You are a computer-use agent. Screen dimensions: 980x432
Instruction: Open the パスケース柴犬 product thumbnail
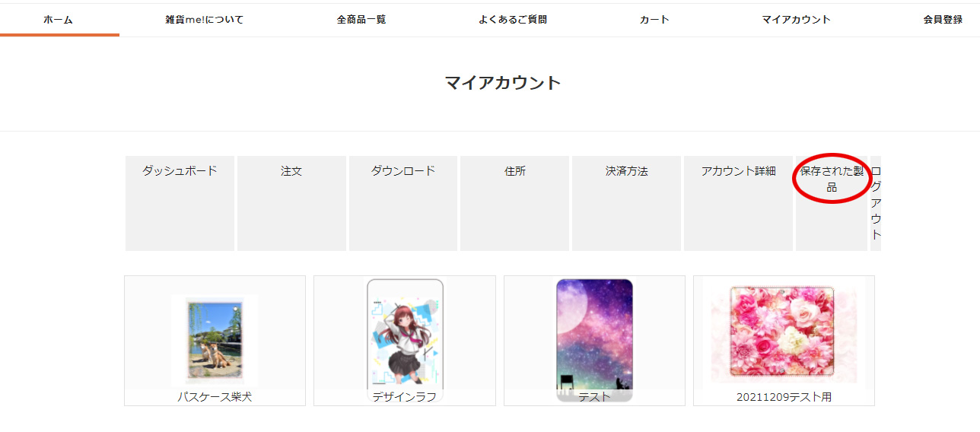coord(215,338)
